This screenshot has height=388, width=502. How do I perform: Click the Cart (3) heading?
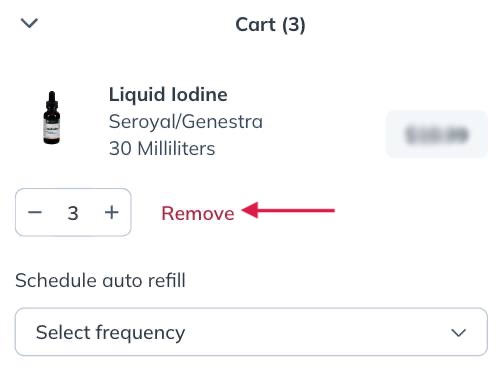tap(270, 25)
